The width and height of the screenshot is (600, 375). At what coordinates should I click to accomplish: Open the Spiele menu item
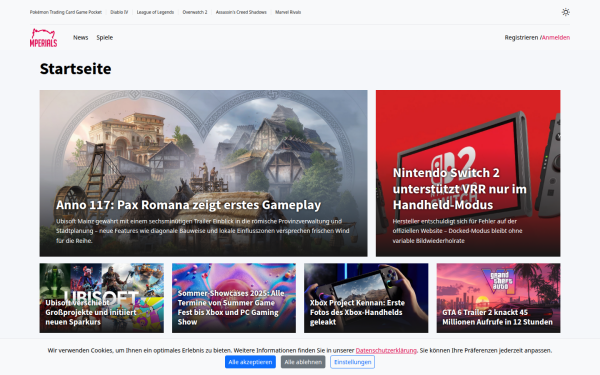pos(104,38)
